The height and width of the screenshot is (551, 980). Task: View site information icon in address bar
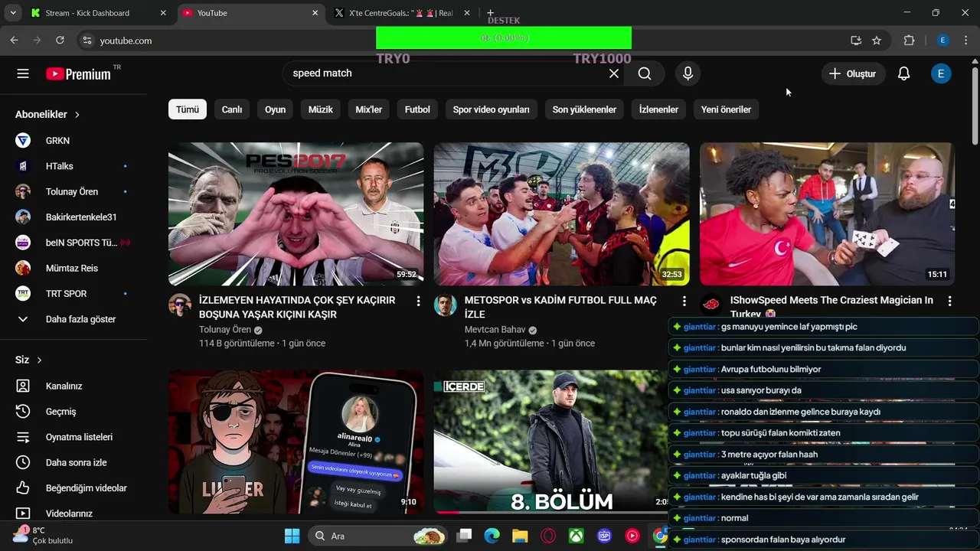click(87, 41)
